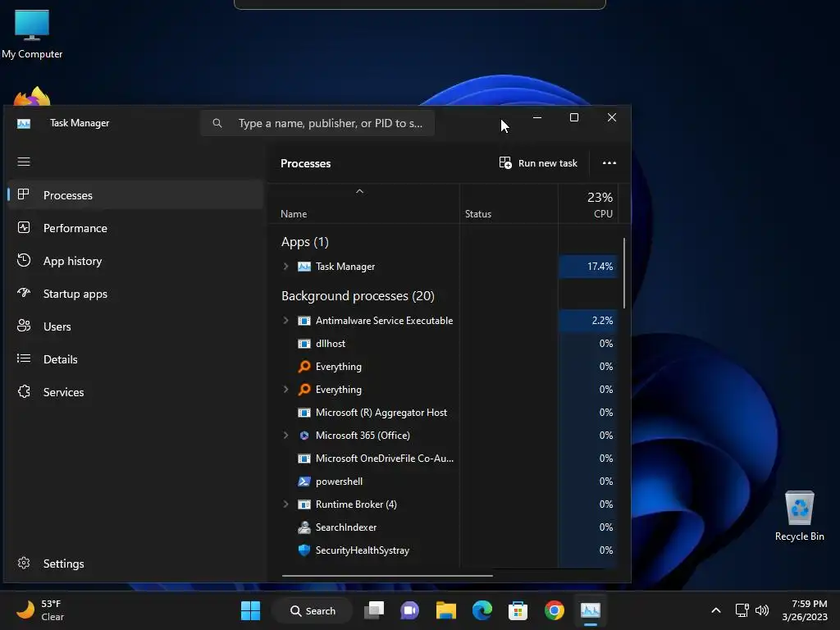The image size is (840, 630).
Task: Click the Apps (1) group header
Action: click(x=305, y=242)
